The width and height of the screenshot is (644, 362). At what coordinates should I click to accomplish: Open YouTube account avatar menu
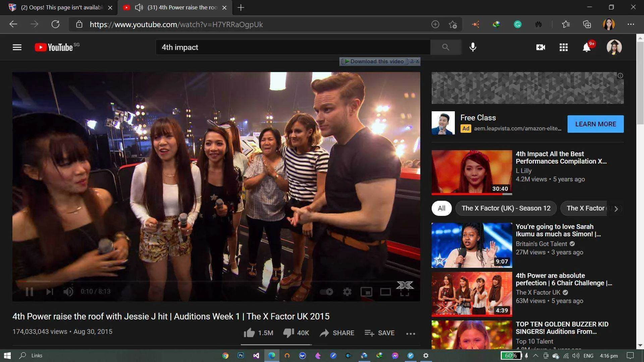pos(614,47)
